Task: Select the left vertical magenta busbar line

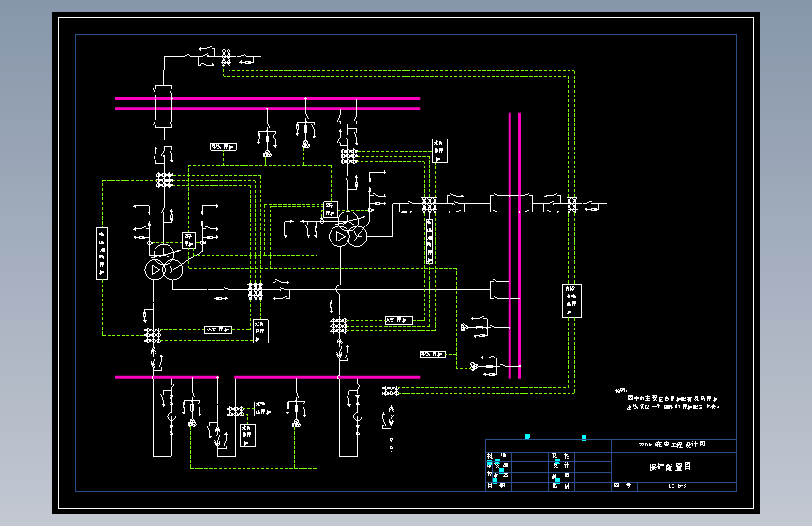Action: tap(509, 246)
